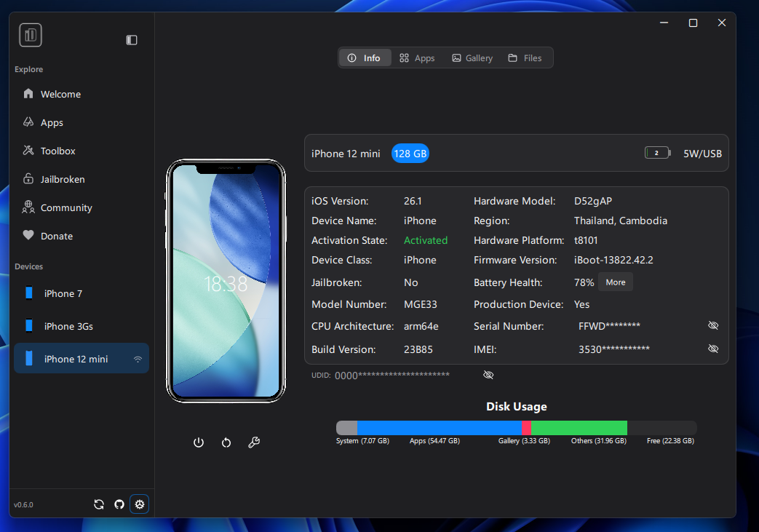Click the device power off icon
Viewport: 759px width, 532px height.
pyautogui.click(x=199, y=442)
